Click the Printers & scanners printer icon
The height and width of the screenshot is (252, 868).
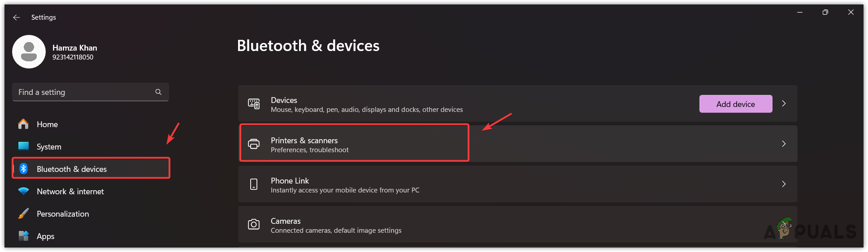254,144
